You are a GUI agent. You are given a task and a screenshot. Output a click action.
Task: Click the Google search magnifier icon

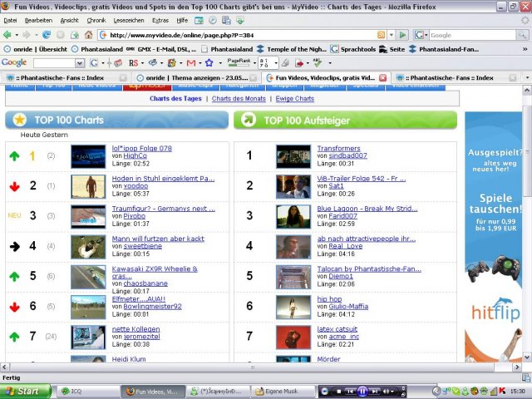[522, 35]
